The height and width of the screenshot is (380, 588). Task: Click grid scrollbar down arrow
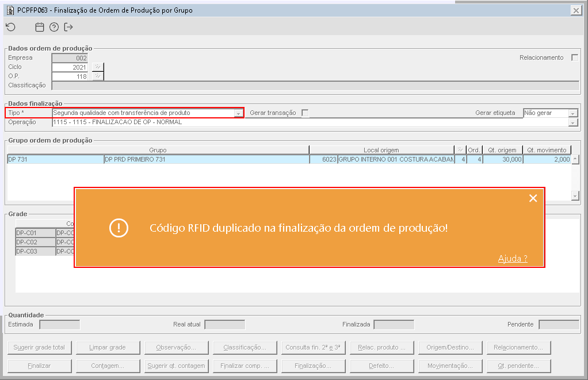(575, 195)
